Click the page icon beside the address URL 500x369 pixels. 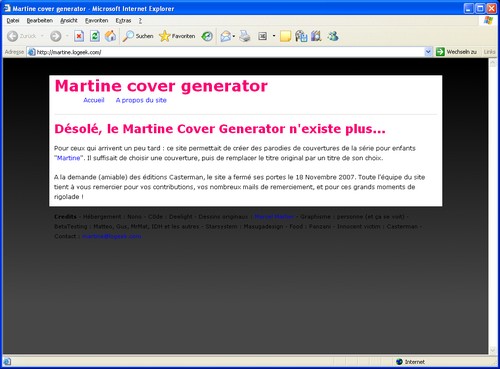[x=32, y=52]
